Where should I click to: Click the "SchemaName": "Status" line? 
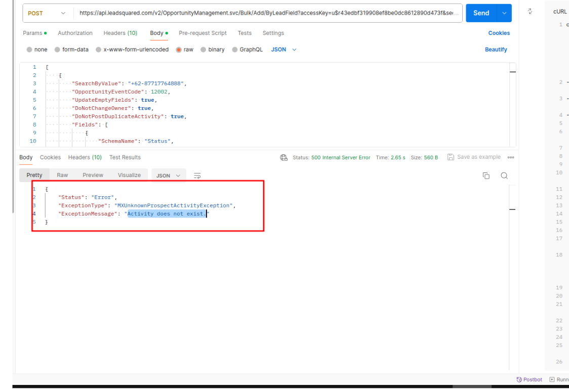[136, 142]
